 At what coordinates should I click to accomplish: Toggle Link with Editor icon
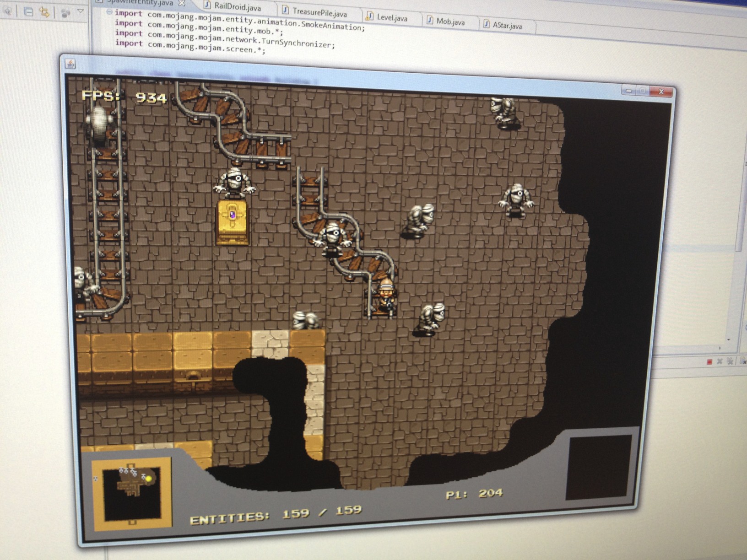(x=44, y=12)
